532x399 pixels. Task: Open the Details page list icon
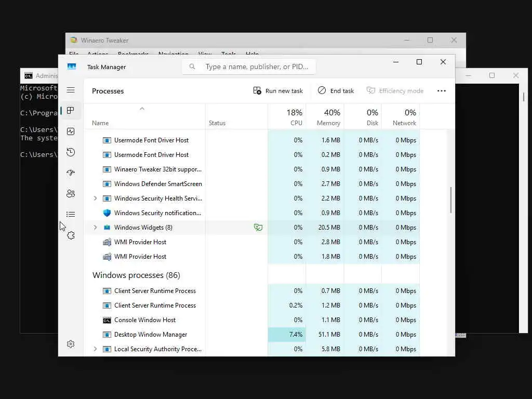(71, 215)
